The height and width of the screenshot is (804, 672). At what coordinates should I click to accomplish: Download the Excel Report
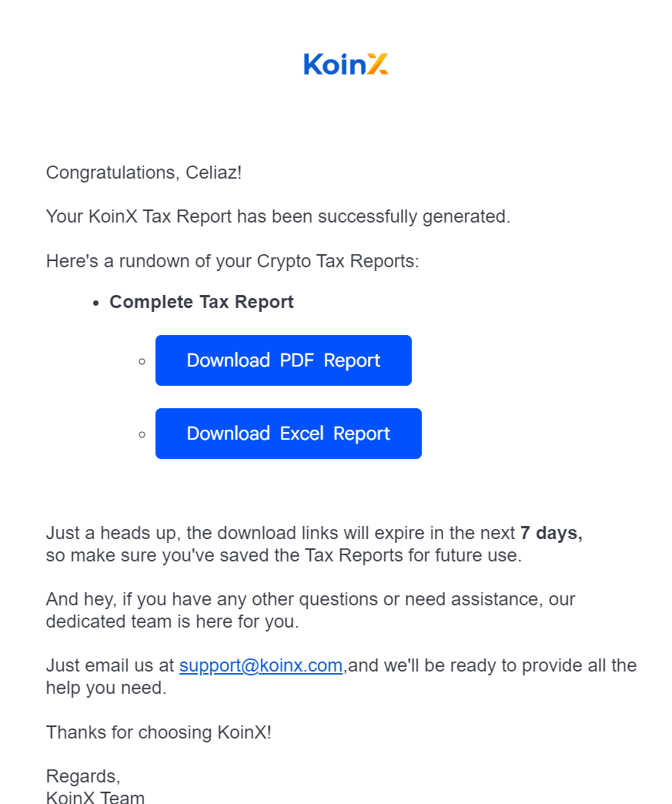[289, 434]
